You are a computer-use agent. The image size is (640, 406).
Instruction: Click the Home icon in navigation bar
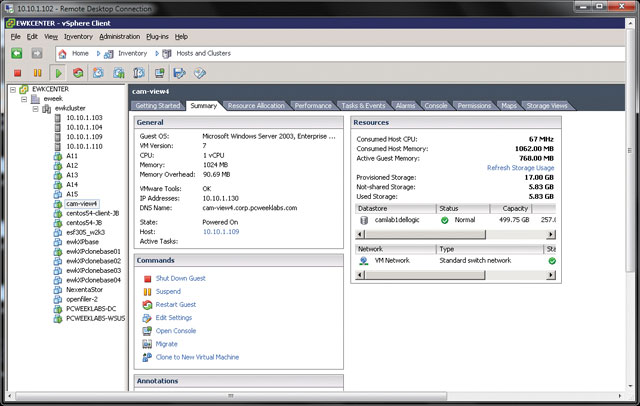[62, 53]
